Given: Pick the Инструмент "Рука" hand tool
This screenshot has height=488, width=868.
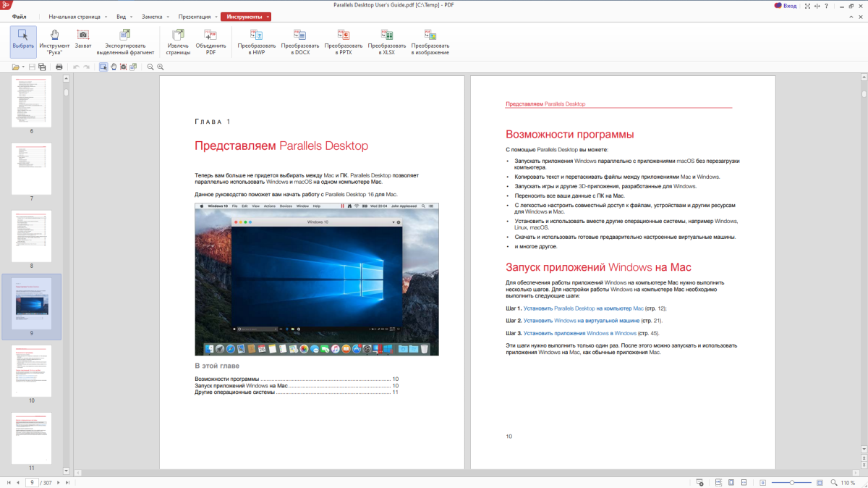Looking at the screenshot, I should point(55,42).
